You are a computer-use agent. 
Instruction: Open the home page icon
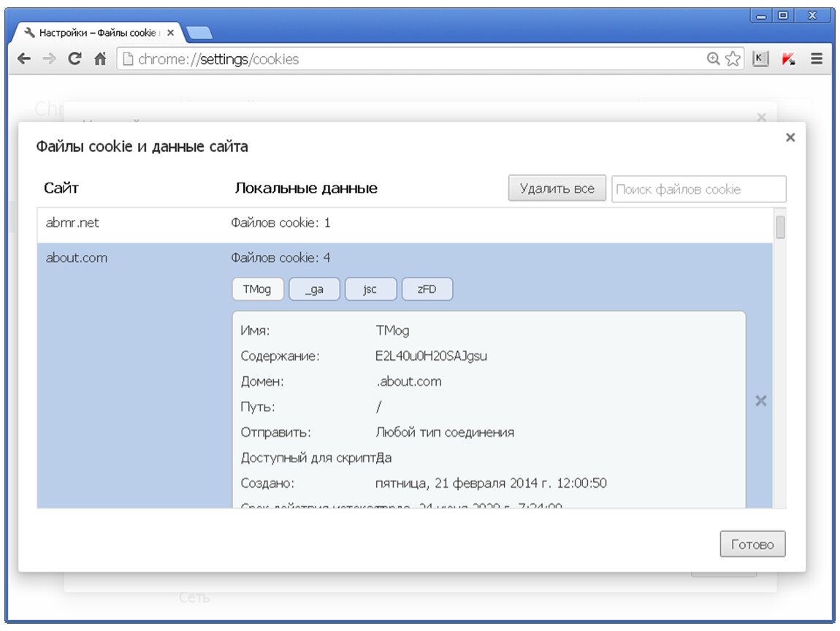[x=100, y=58]
